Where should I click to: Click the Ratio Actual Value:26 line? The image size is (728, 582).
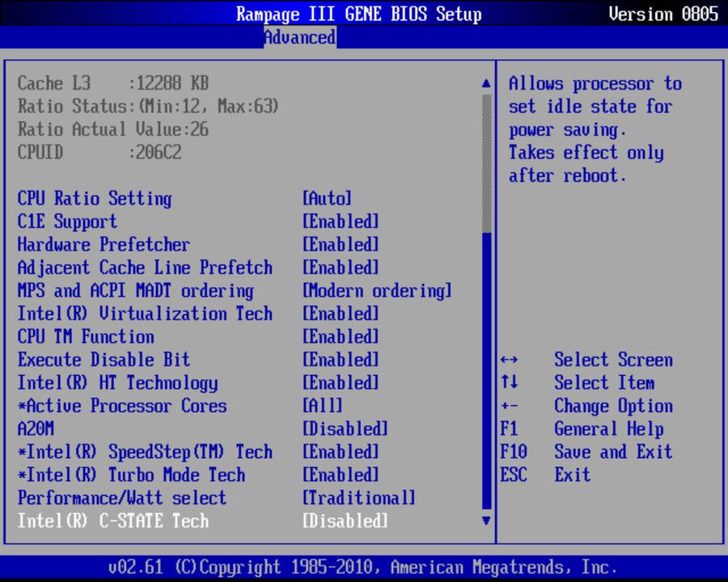[113, 129]
